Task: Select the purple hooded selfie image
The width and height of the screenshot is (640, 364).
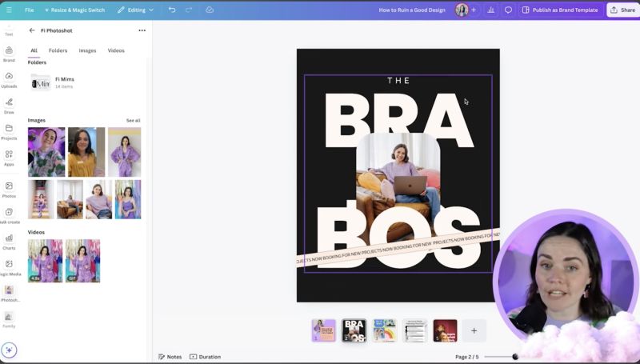Action: tap(46, 152)
